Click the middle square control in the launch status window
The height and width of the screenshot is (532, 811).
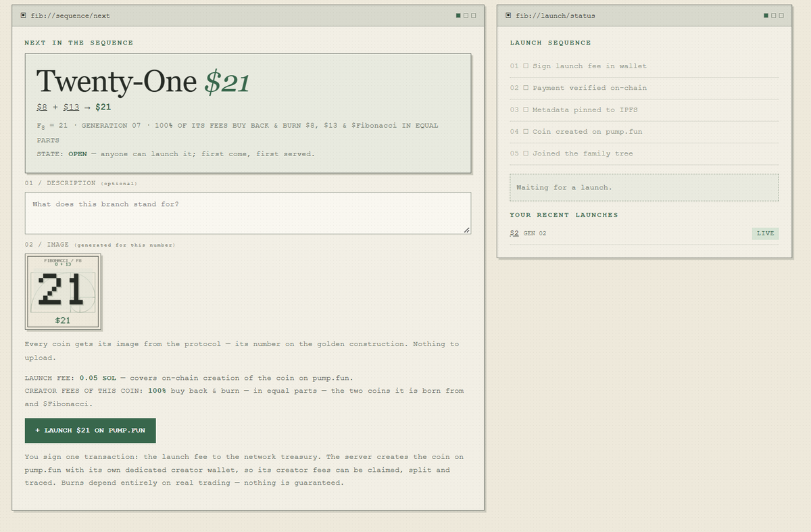click(774, 16)
